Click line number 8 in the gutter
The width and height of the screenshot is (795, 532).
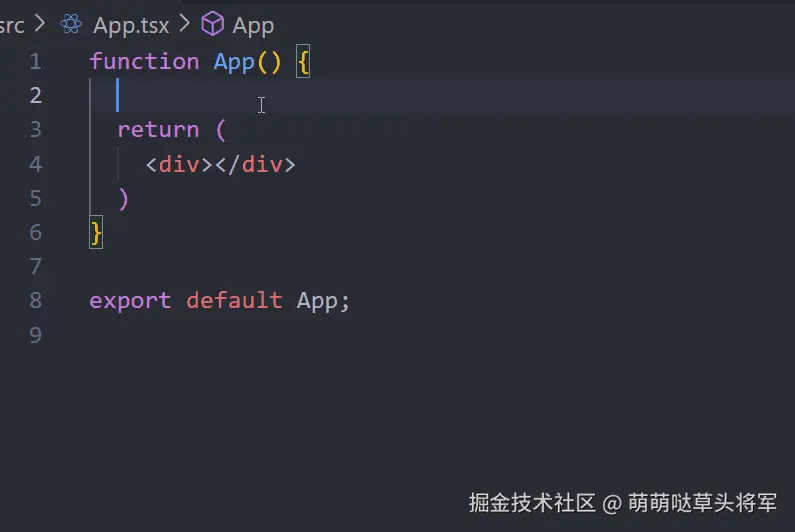[x=36, y=300]
